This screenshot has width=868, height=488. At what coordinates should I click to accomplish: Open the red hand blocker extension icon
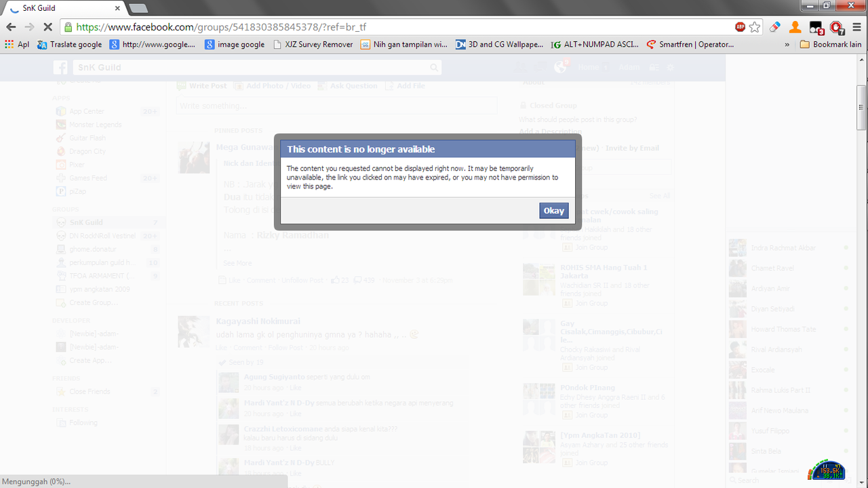(x=837, y=27)
